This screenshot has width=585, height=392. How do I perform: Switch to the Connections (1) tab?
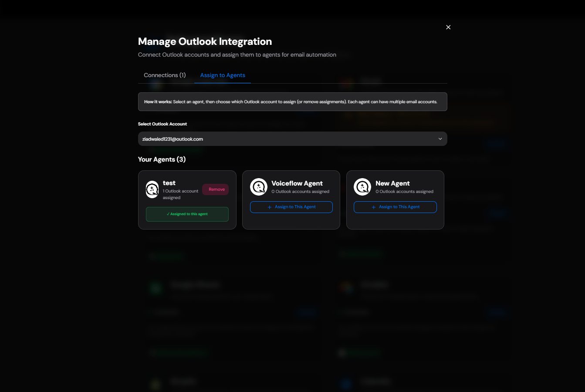(165, 75)
